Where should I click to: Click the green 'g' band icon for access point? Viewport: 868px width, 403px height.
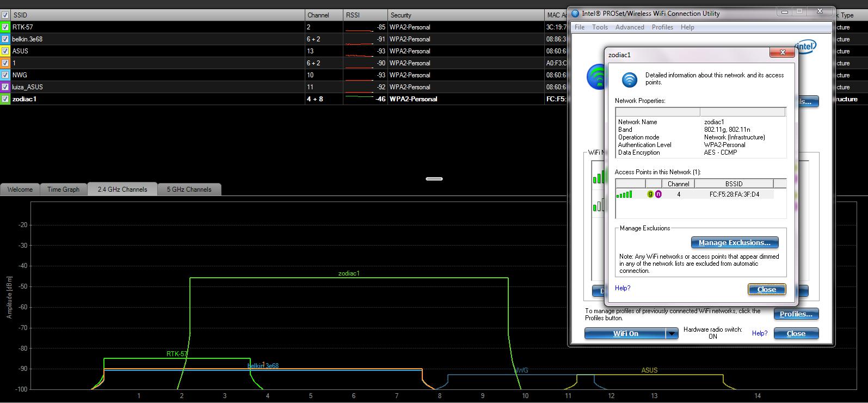[650, 194]
